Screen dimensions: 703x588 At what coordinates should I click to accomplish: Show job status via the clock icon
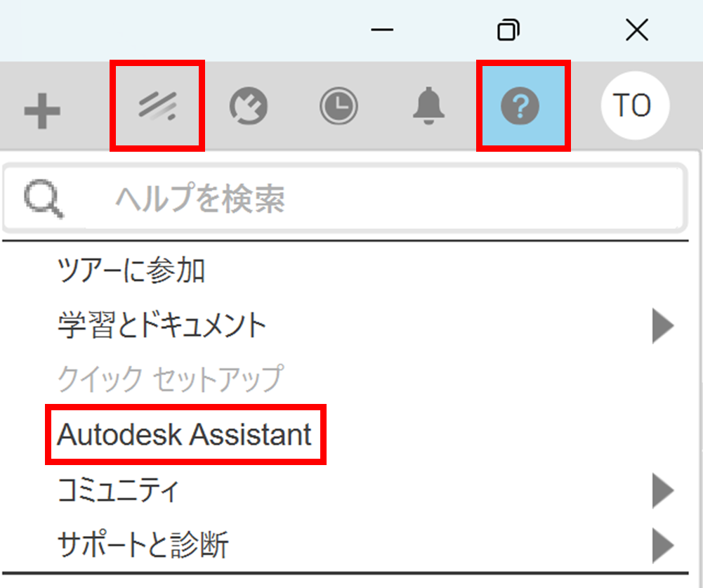[x=339, y=107]
